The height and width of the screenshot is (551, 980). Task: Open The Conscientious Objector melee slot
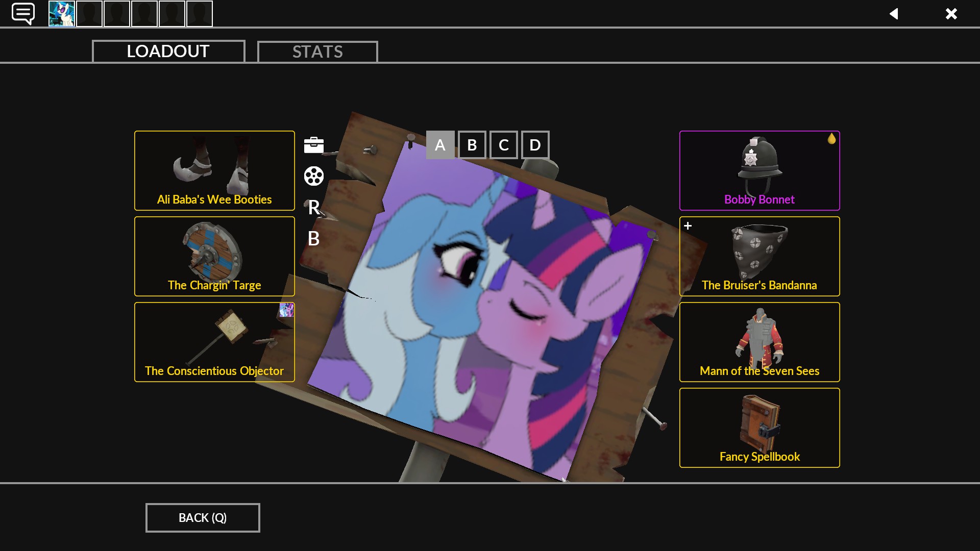point(214,342)
